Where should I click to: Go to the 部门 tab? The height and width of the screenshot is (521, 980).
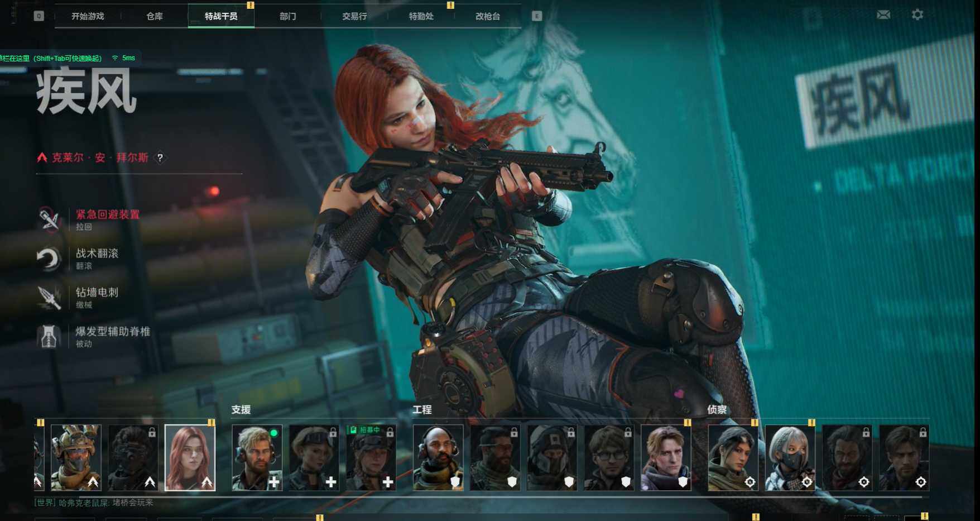pos(287,16)
